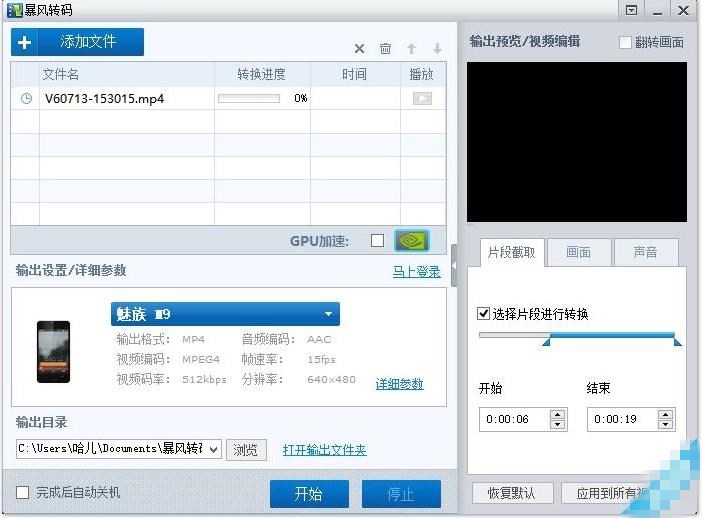Click the clock icon beside V60713-153015.mp4
This screenshot has width=702, height=518.
coord(26,98)
